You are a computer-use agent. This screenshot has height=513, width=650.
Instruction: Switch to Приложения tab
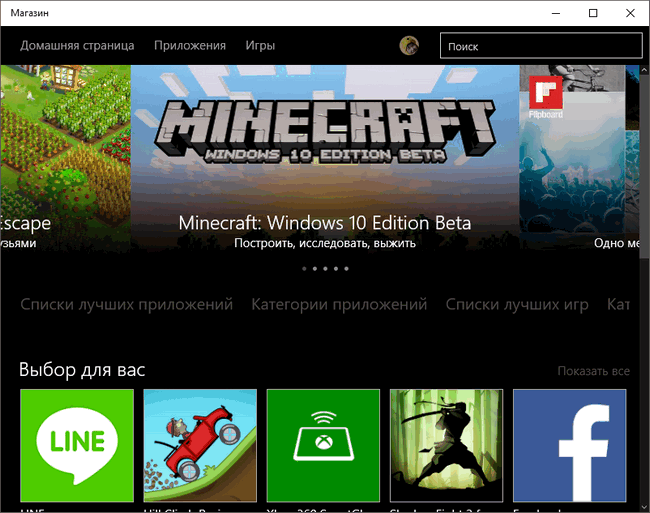[x=190, y=46]
